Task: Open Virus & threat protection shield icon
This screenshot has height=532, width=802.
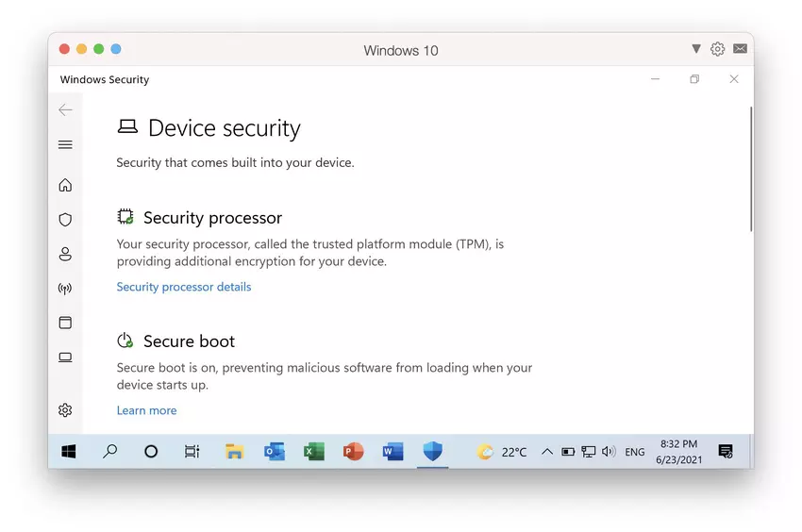Action: click(65, 220)
